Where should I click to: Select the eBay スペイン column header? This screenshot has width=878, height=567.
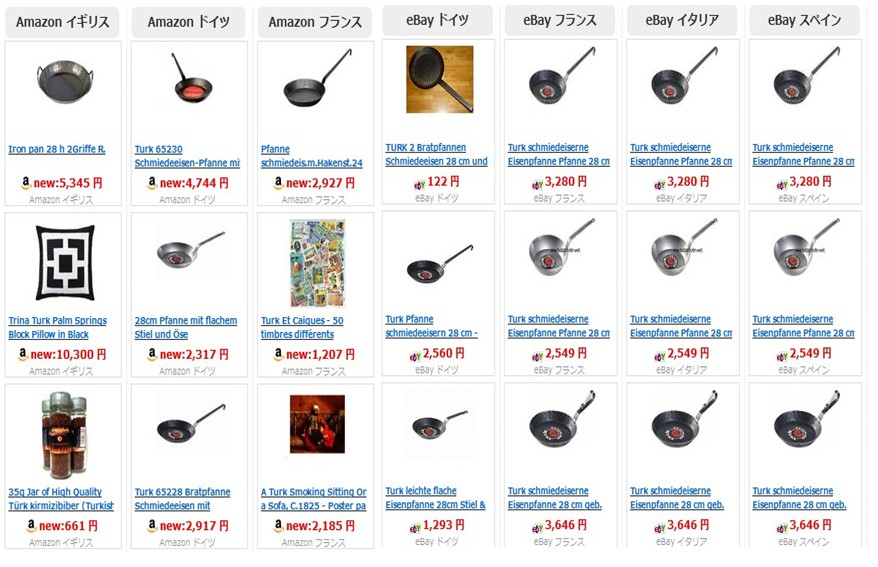[804, 21]
